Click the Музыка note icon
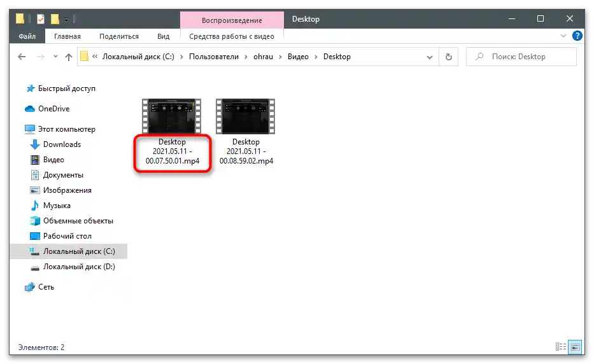Image resolution: width=594 pixels, height=364 pixels. pos(35,206)
